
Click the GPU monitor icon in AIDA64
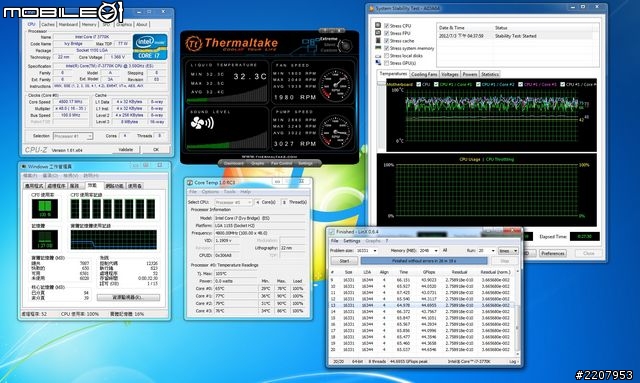tap(378, 63)
